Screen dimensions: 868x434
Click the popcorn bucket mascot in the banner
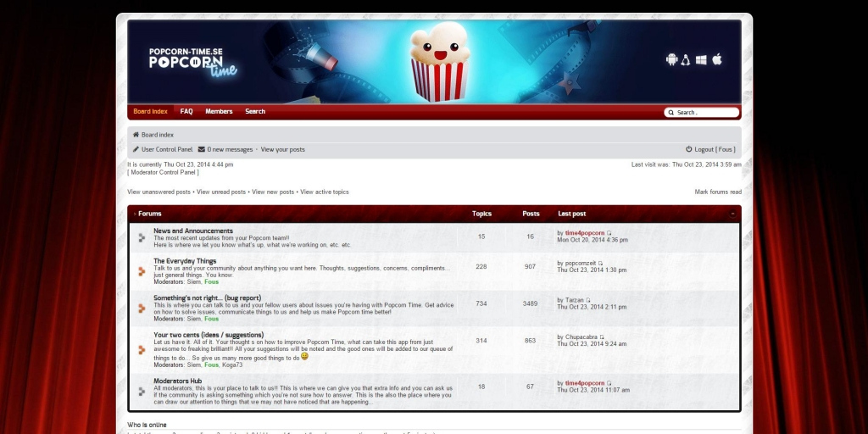440,61
